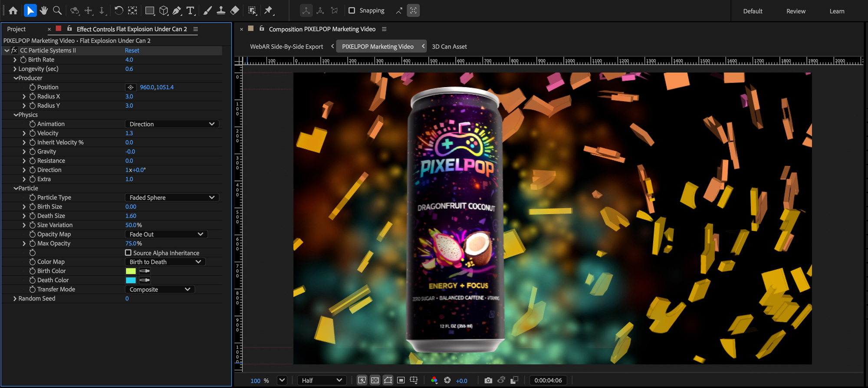Toggle mask and shape path visibility
This screenshot has height=388, width=868.
tap(388, 380)
